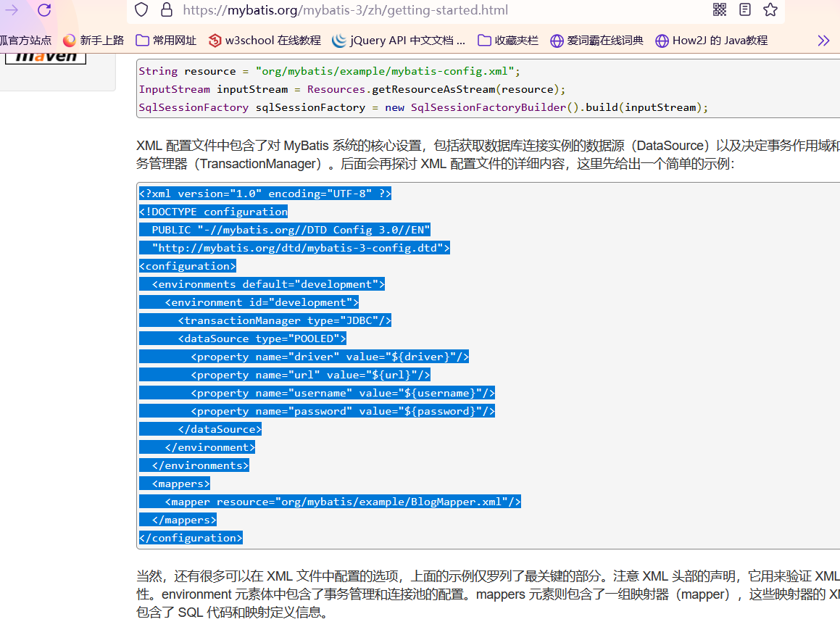Click the mybatis.org URL in address bar

coord(345,10)
